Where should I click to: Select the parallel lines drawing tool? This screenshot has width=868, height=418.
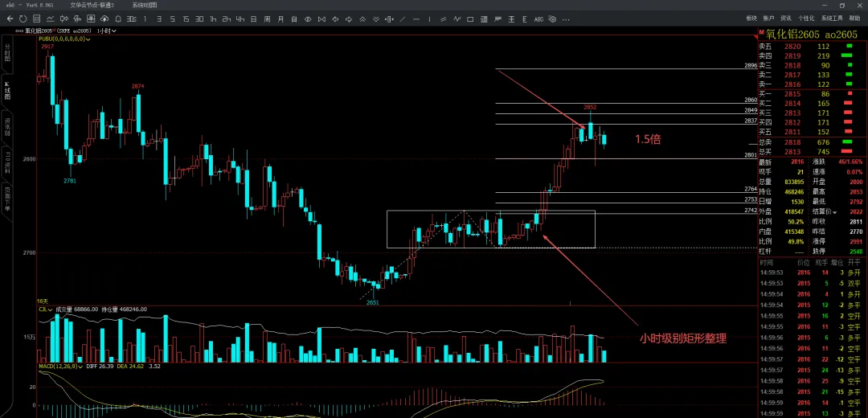443,18
